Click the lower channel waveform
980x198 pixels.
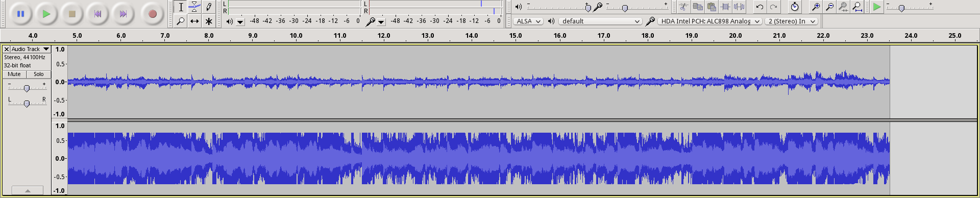pyautogui.click(x=479, y=158)
